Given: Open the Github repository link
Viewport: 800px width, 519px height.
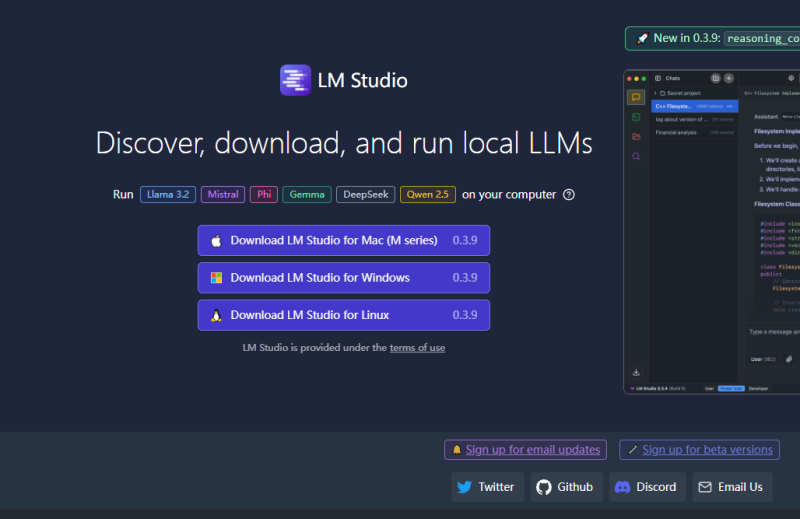Looking at the screenshot, I should [566, 487].
